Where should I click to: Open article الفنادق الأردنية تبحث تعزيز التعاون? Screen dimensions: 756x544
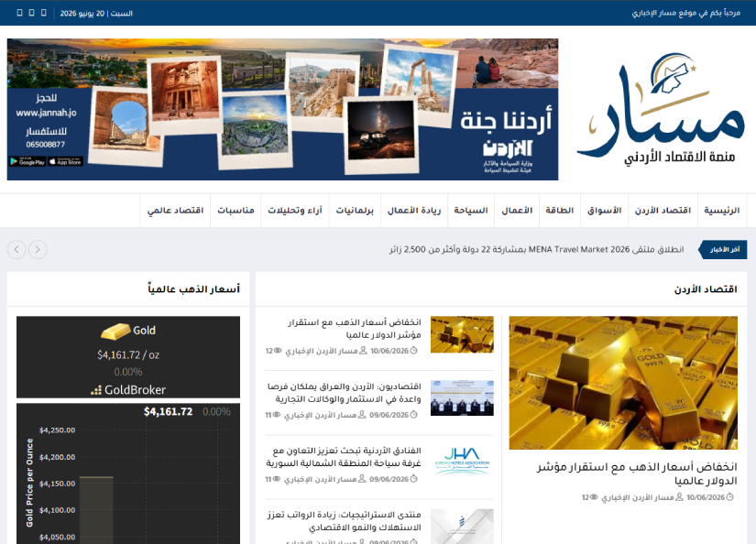344,457
